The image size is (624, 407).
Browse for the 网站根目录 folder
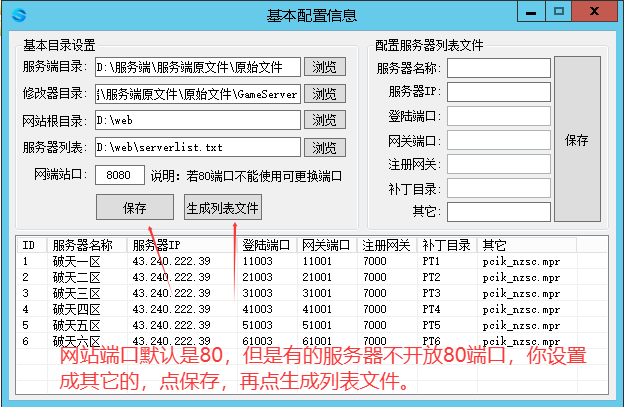point(324,121)
